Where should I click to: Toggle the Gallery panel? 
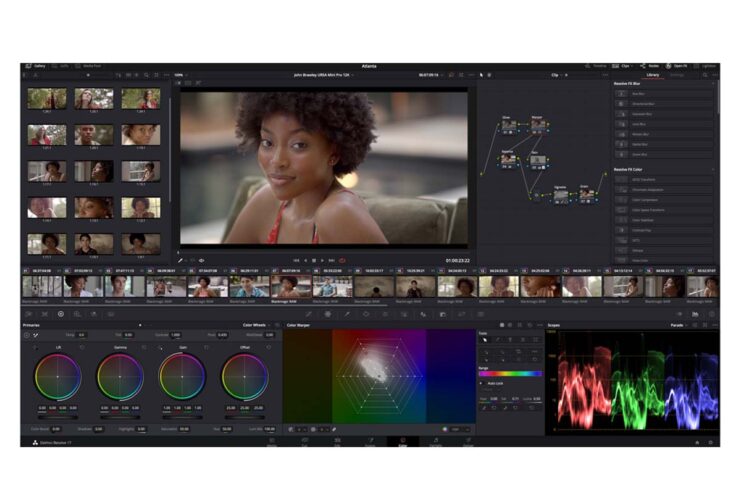point(35,66)
